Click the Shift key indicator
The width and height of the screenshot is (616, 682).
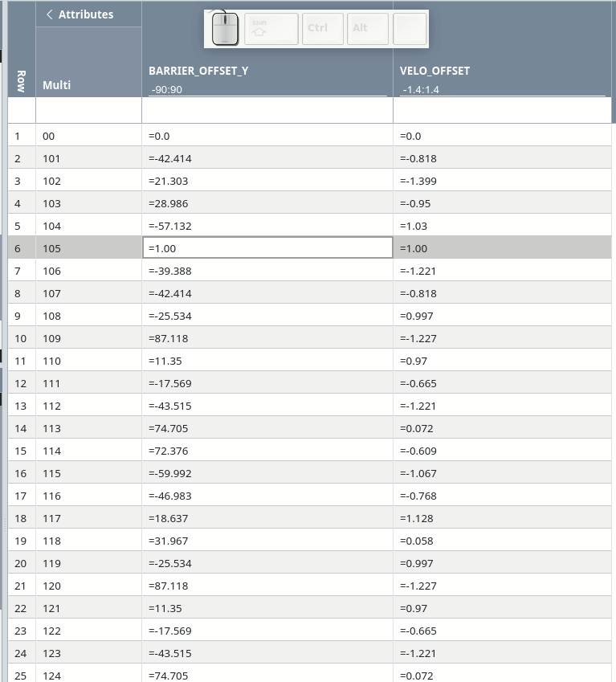[x=271, y=29]
